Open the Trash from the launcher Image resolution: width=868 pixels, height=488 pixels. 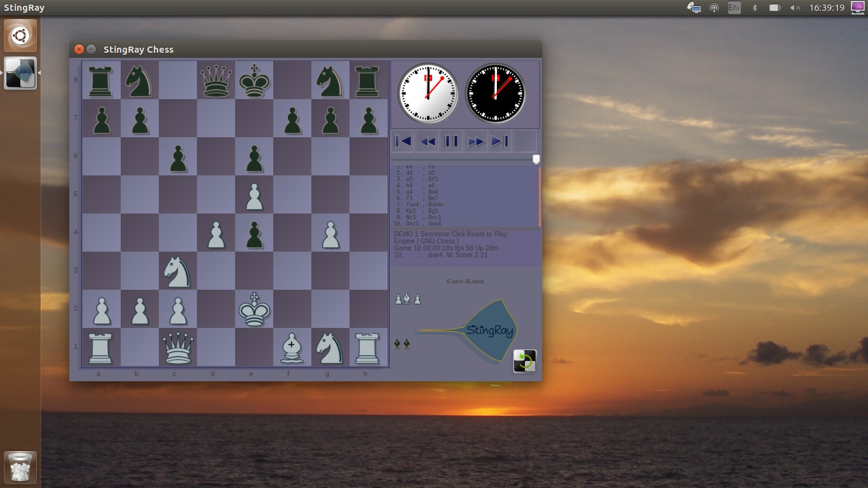pyautogui.click(x=20, y=468)
